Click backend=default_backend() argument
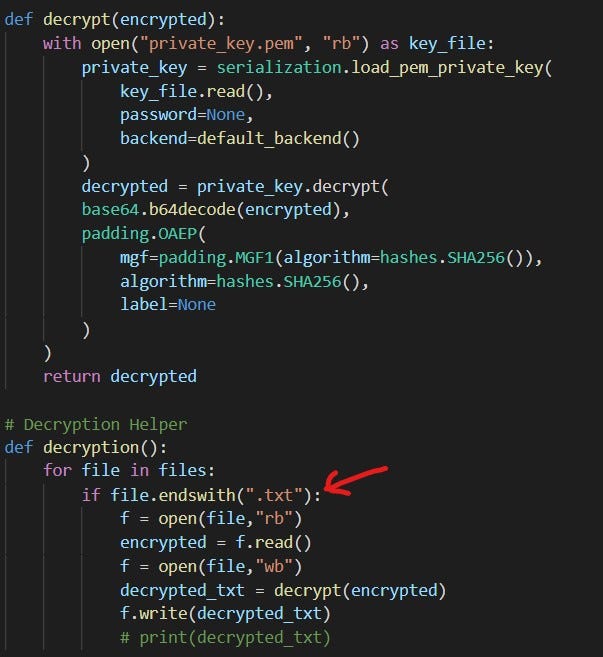603x657 pixels. tap(240, 139)
